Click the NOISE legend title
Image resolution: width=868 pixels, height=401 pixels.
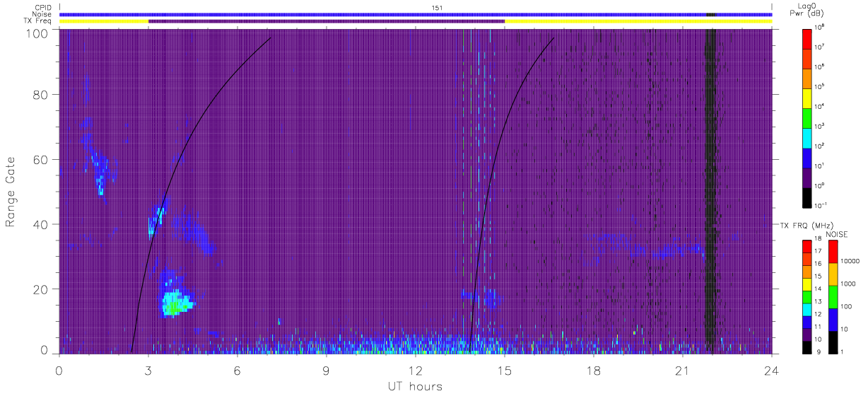[836, 233]
